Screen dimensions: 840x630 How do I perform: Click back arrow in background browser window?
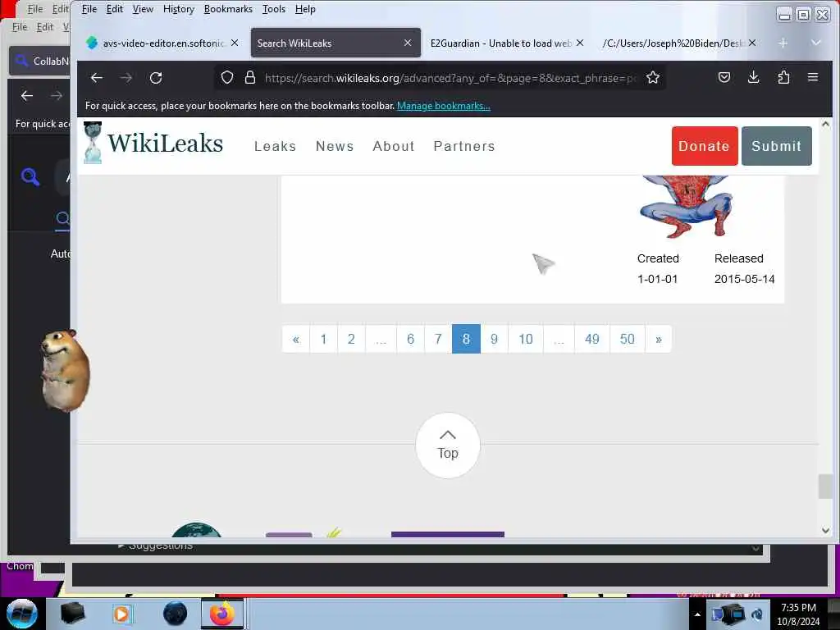point(27,96)
